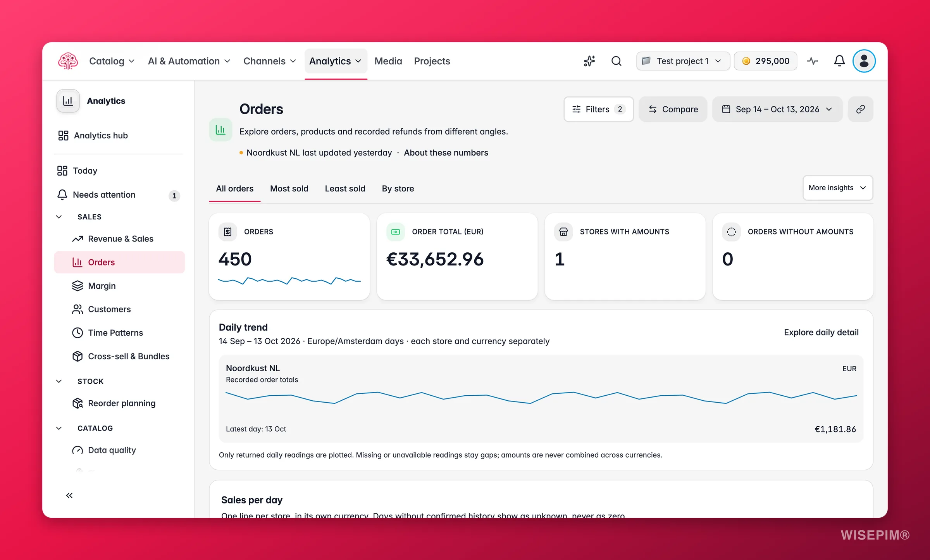Open the AI & Automation menu
The height and width of the screenshot is (560, 930).
tap(189, 61)
